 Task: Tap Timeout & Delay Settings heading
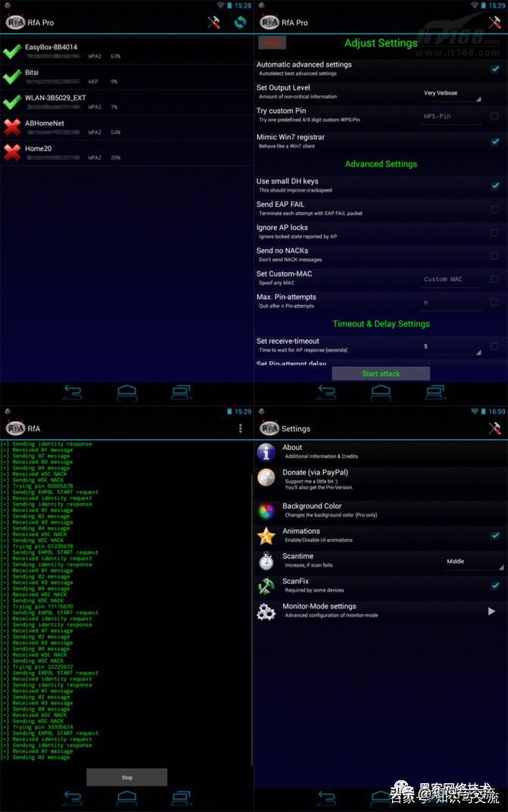click(381, 323)
